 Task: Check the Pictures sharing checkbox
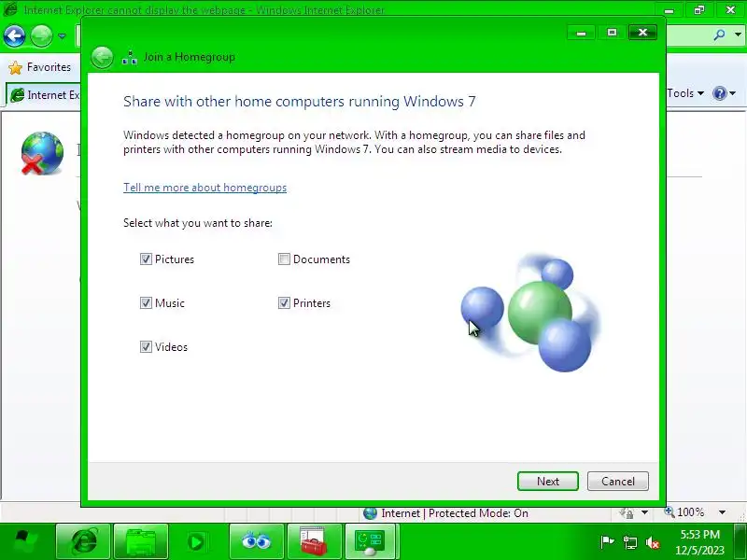coord(146,259)
